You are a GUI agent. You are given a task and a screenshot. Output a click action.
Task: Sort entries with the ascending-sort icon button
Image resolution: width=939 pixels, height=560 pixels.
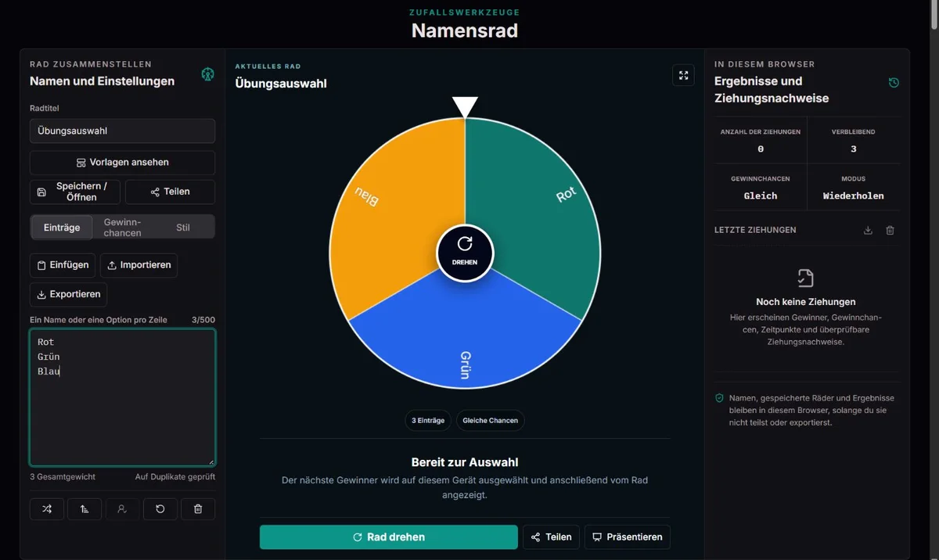coord(85,508)
